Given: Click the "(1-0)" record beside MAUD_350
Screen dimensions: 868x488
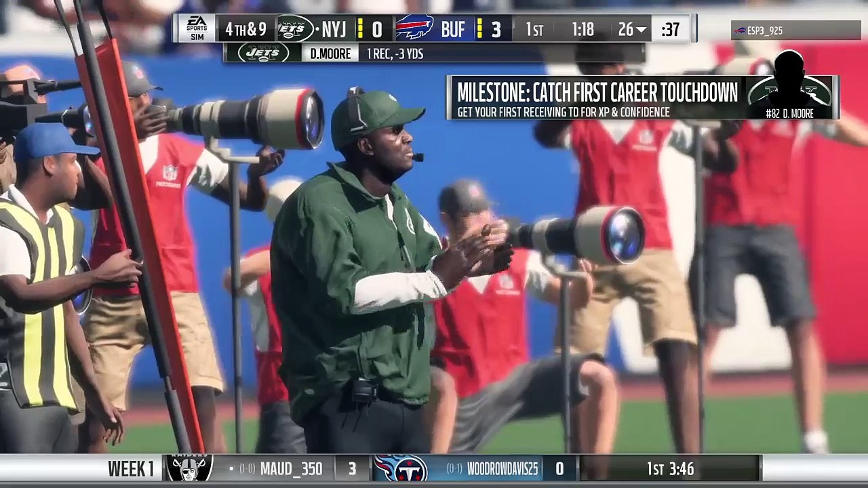Looking at the screenshot, I should point(247,469).
